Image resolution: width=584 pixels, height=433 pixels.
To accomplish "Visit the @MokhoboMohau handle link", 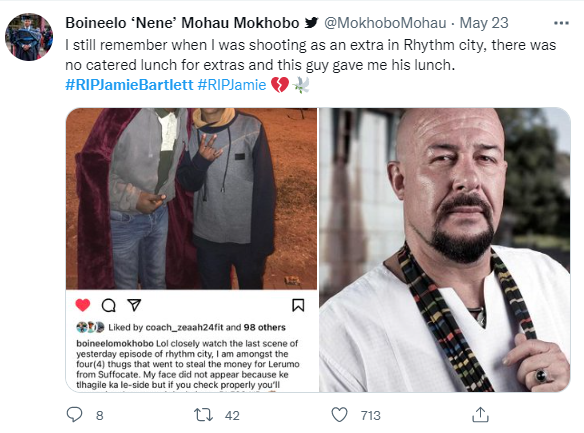I will pos(385,23).
